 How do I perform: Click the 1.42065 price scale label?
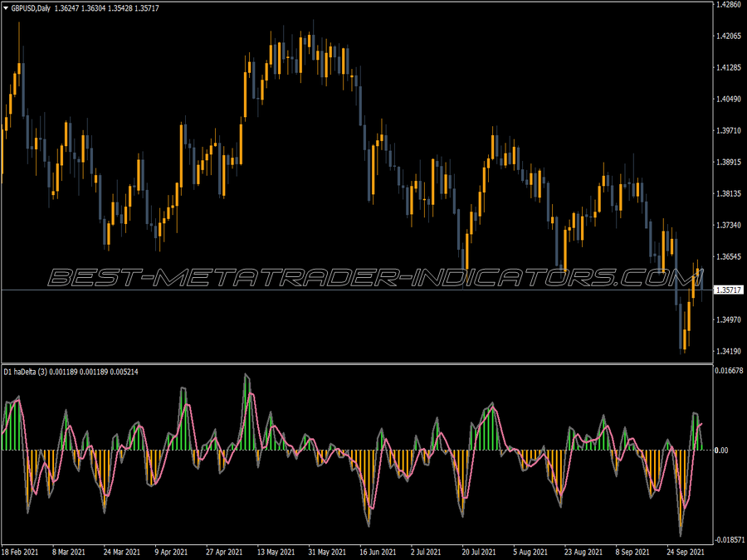(x=729, y=37)
